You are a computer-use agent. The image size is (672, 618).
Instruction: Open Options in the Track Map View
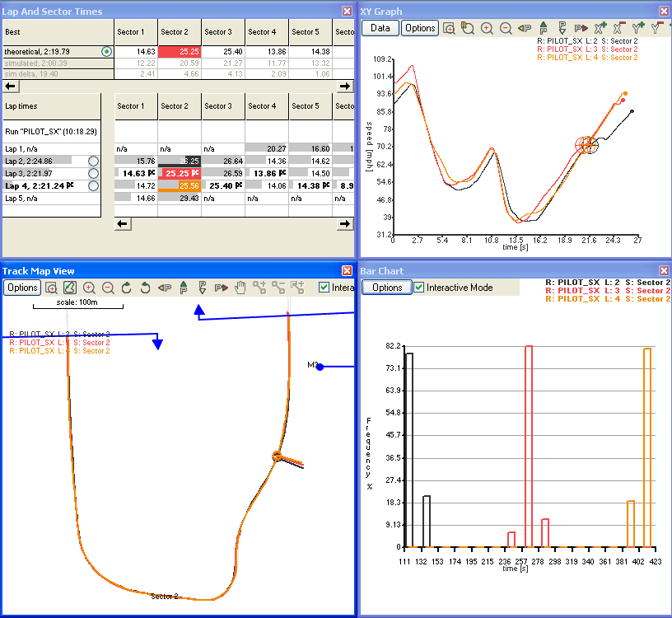coord(21,287)
